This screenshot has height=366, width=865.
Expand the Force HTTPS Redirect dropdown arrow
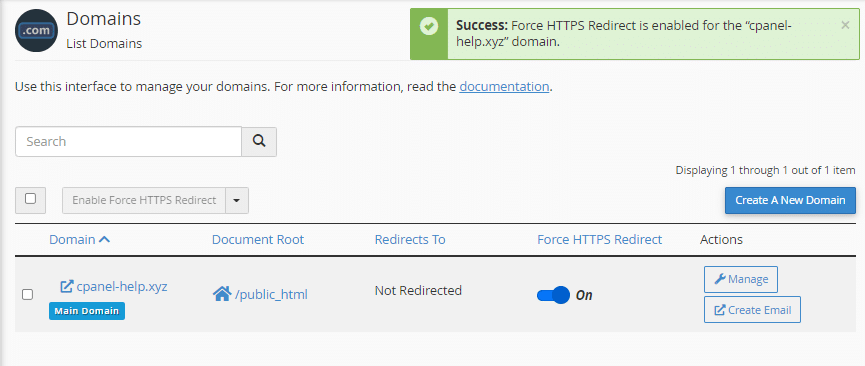[x=237, y=200]
